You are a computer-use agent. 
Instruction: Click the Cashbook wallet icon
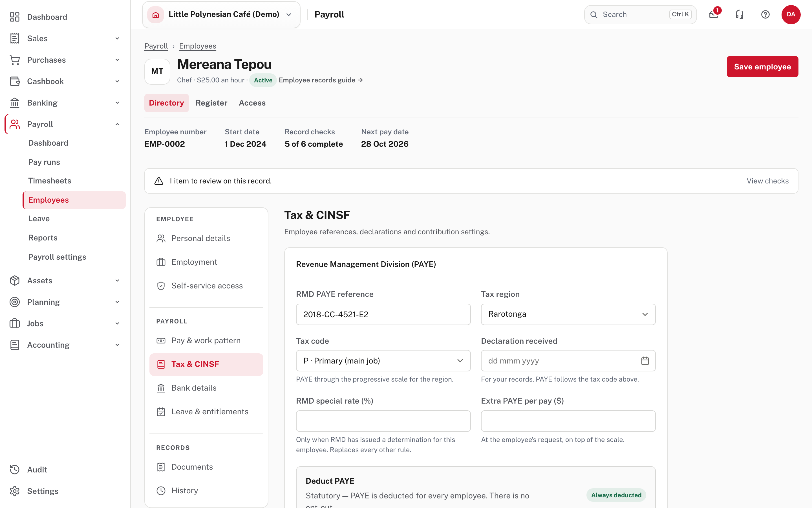pos(15,81)
